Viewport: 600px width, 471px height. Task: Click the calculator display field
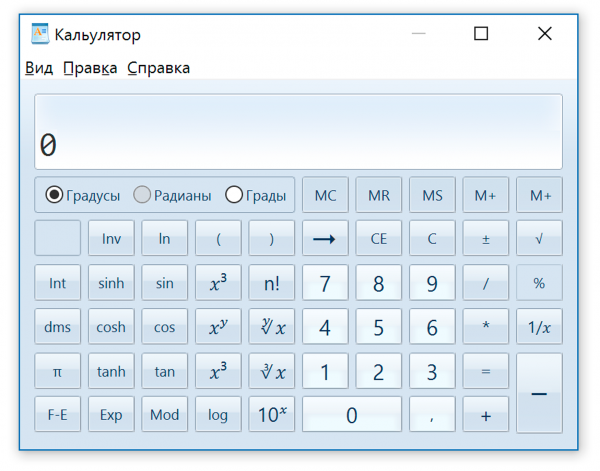pyautogui.click(x=298, y=132)
